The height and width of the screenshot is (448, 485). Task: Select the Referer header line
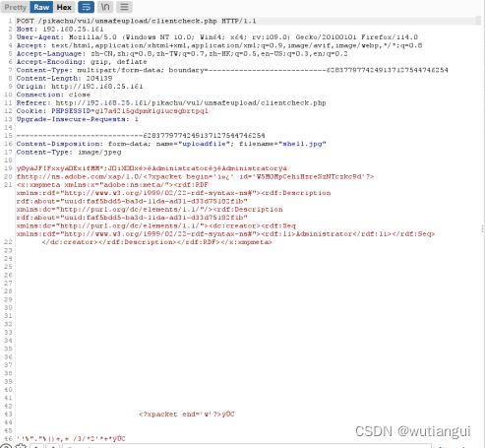171,103
